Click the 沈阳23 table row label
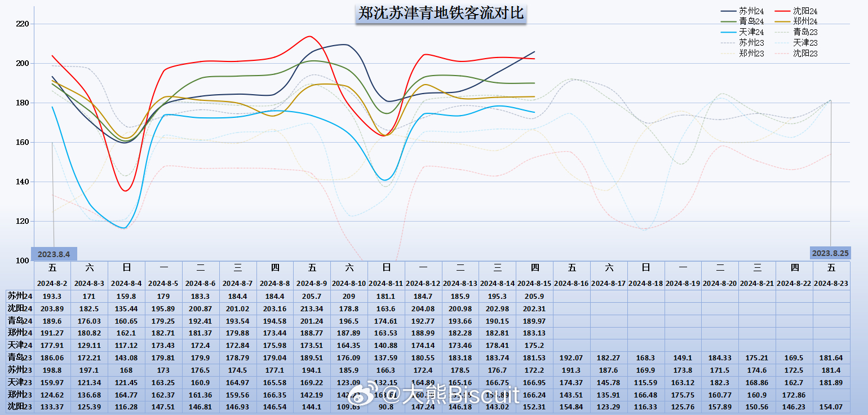868x415 pixels. (x=20, y=407)
